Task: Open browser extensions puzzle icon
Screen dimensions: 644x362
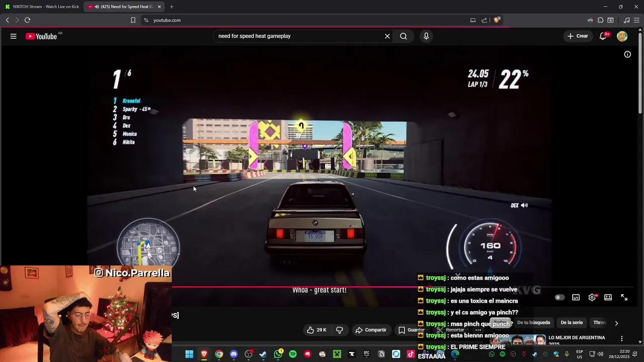Action: click(x=600, y=20)
